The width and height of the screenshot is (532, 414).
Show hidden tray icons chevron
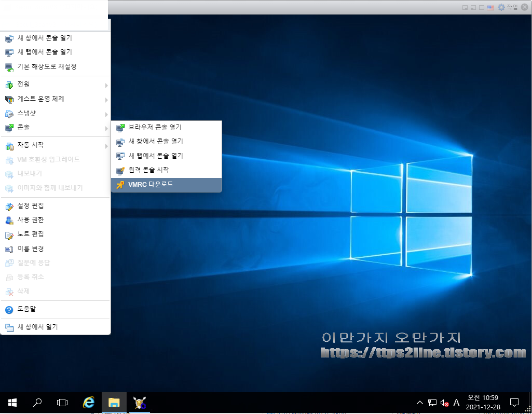pos(420,403)
